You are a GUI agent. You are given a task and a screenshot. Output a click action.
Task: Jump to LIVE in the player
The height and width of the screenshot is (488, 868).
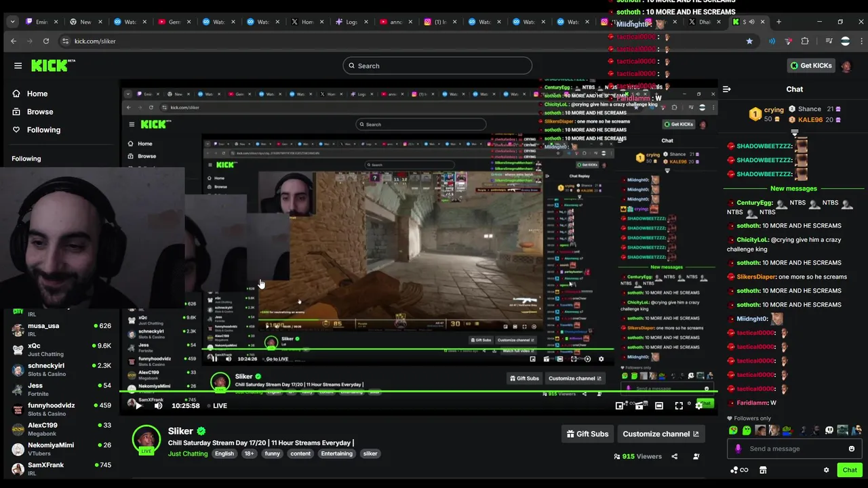click(x=216, y=405)
